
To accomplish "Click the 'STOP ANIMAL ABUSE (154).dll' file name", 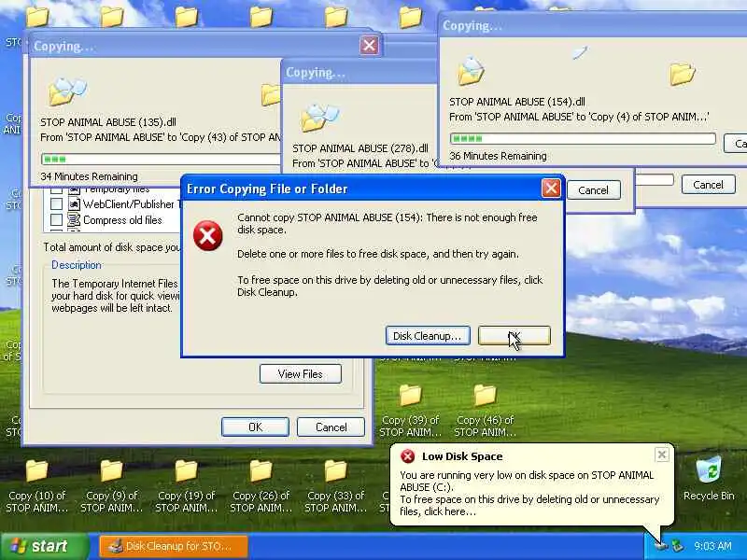I will point(517,102).
